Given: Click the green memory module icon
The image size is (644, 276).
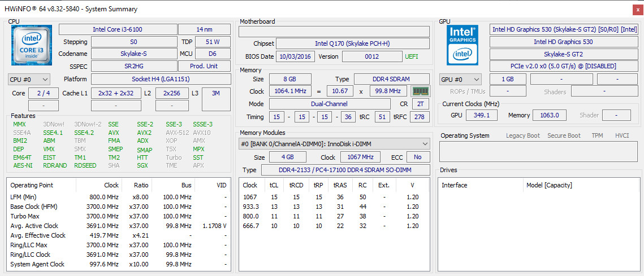Looking at the screenshot, I should 420,91.
